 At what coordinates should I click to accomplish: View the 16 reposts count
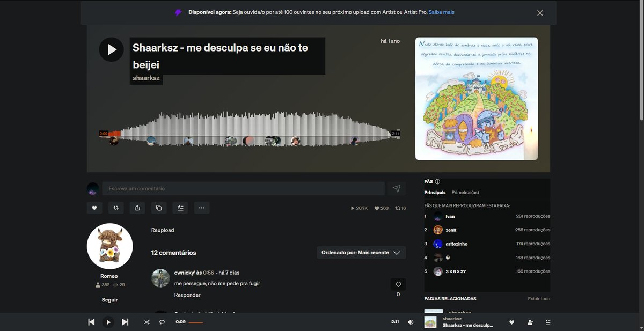click(x=400, y=208)
